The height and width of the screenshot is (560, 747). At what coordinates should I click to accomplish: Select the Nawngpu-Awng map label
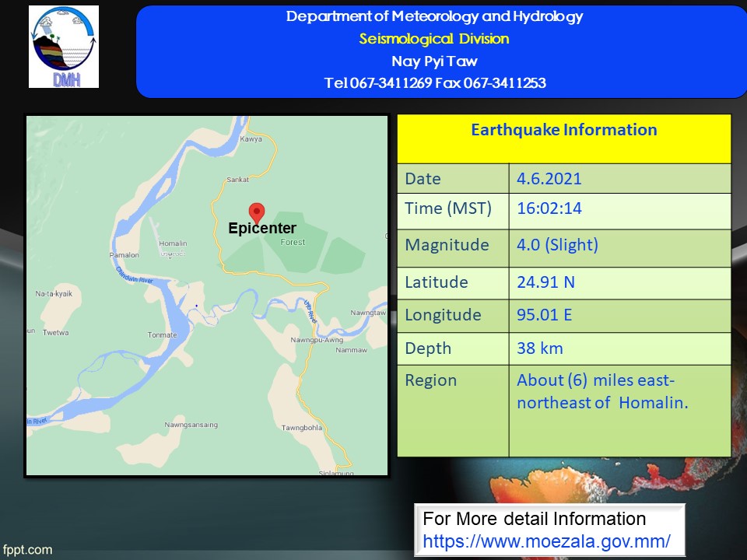(x=316, y=340)
